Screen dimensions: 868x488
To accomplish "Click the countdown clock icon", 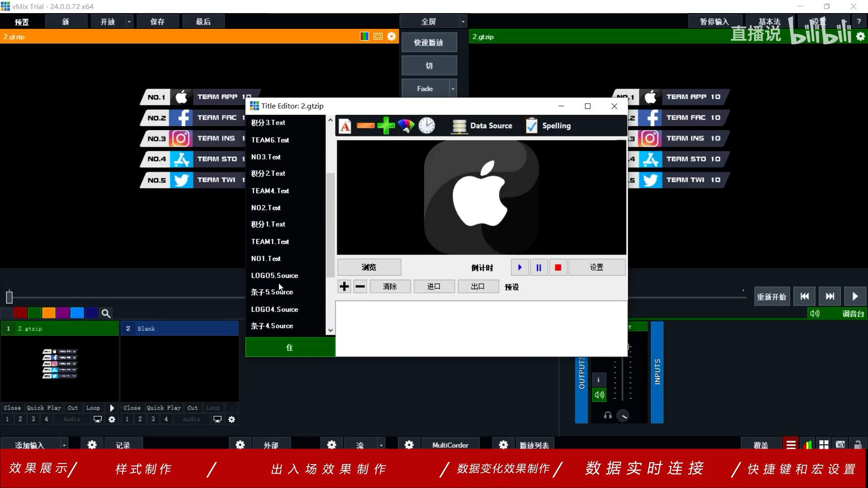I will point(426,126).
